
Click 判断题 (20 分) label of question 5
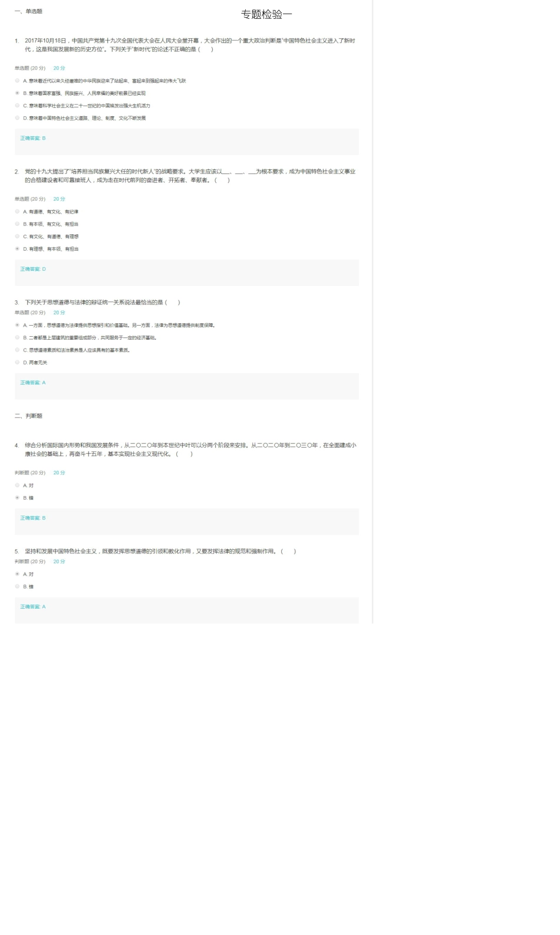tap(30, 562)
